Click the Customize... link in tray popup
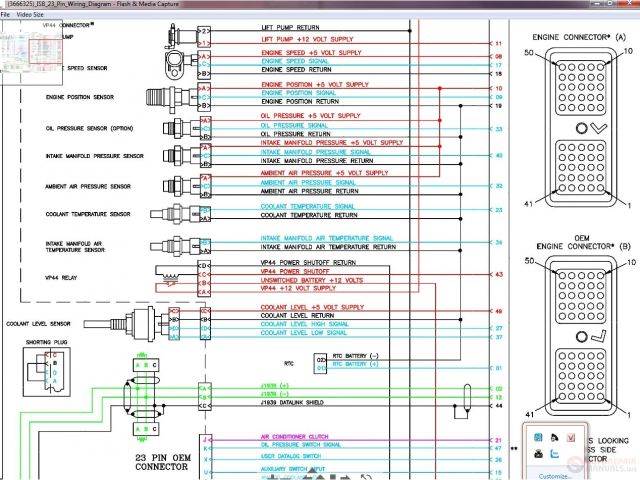640x480 pixels. click(553, 475)
